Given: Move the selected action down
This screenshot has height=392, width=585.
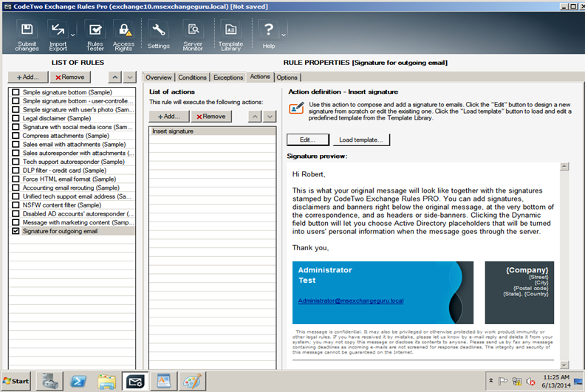Looking at the screenshot, I should pyautogui.click(x=270, y=117).
